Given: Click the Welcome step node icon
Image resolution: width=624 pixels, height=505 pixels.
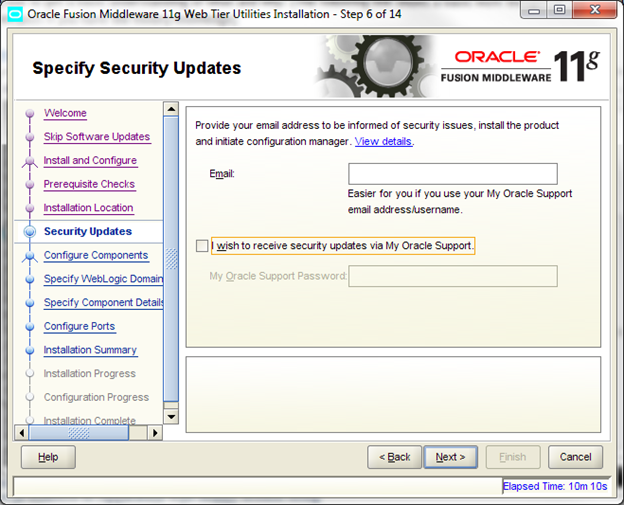Looking at the screenshot, I should click(x=29, y=114).
